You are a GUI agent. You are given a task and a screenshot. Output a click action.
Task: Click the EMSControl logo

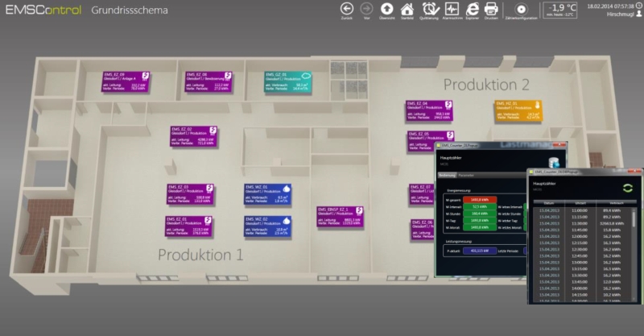(43, 10)
